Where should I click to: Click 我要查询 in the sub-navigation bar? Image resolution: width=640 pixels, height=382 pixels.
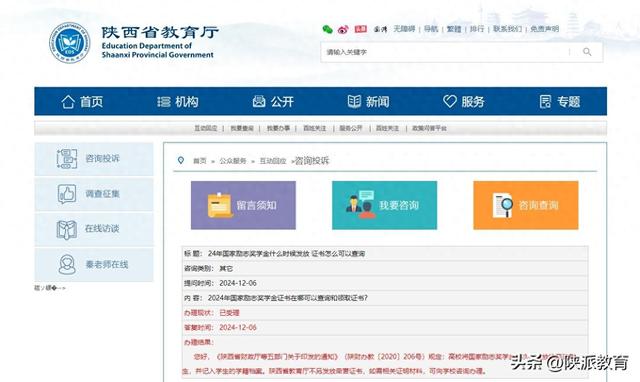pyautogui.click(x=242, y=128)
